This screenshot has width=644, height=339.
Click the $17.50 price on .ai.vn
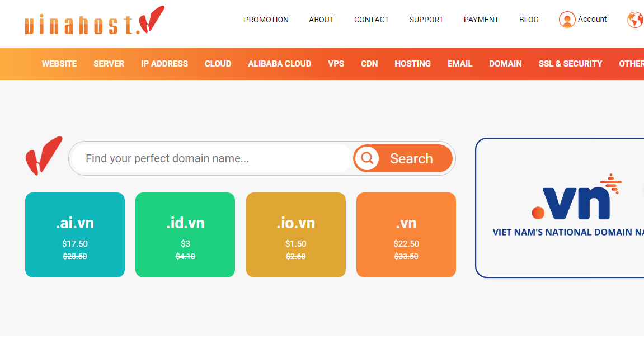click(x=75, y=244)
